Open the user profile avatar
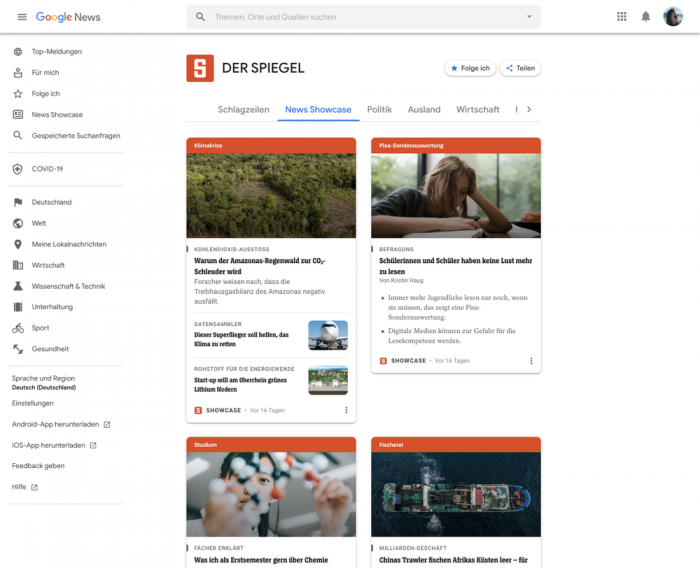700x568 pixels. (x=673, y=17)
